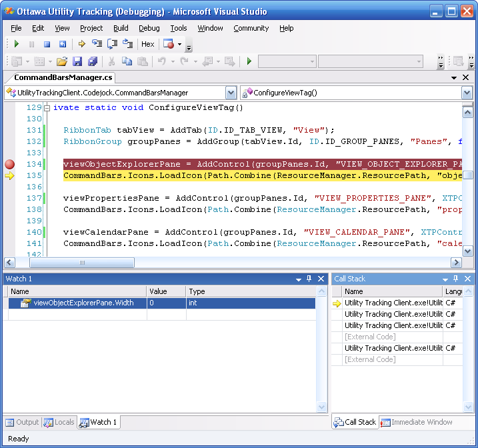The image size is (478, 448).
Task: Open the Window menu
Action: click(x=210, y=28)
